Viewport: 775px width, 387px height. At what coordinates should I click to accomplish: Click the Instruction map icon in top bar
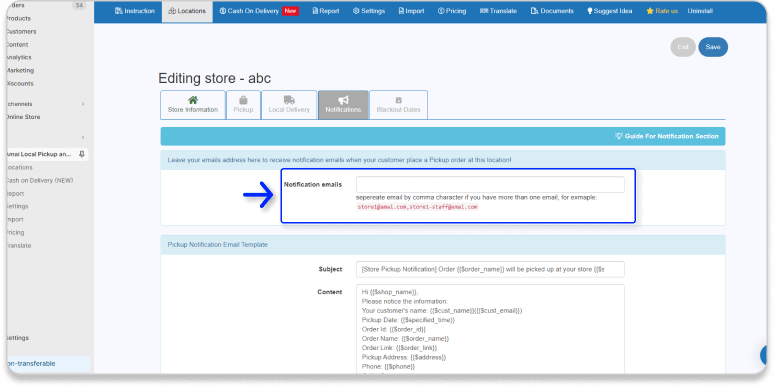119,11
